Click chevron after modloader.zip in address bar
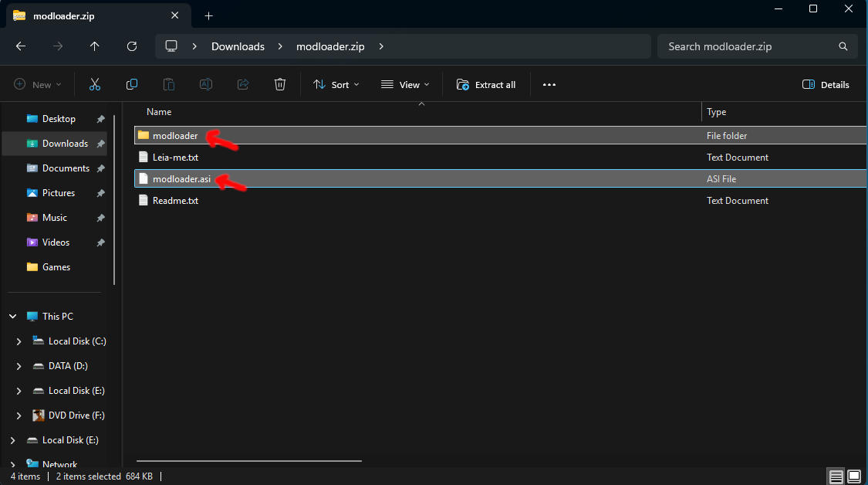 (381, 46)
